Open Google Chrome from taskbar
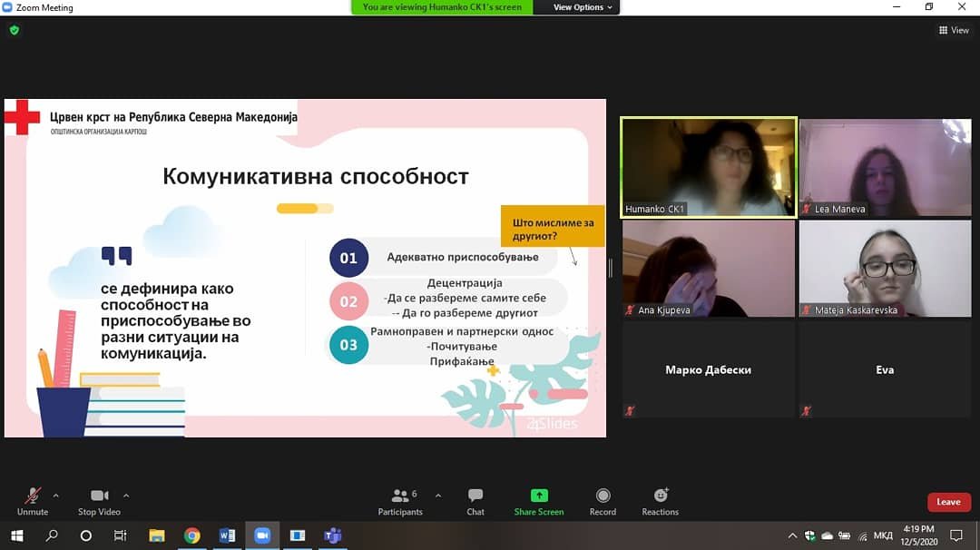The image size is (980, 550). 191,535
